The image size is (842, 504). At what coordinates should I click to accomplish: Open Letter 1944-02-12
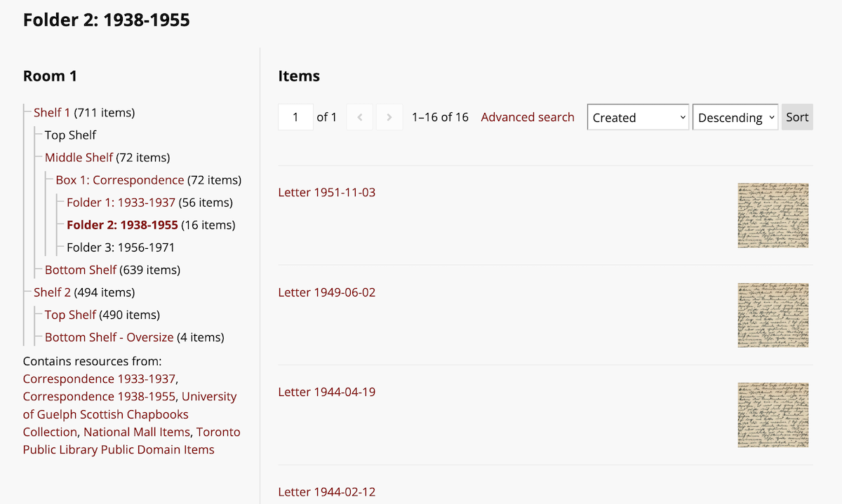pos(327,491)
